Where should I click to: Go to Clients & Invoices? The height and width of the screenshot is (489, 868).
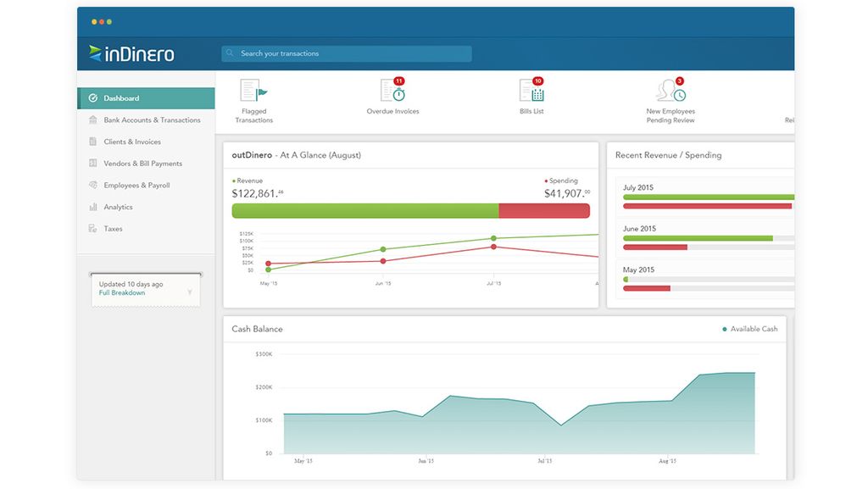(x=146, y=142)
